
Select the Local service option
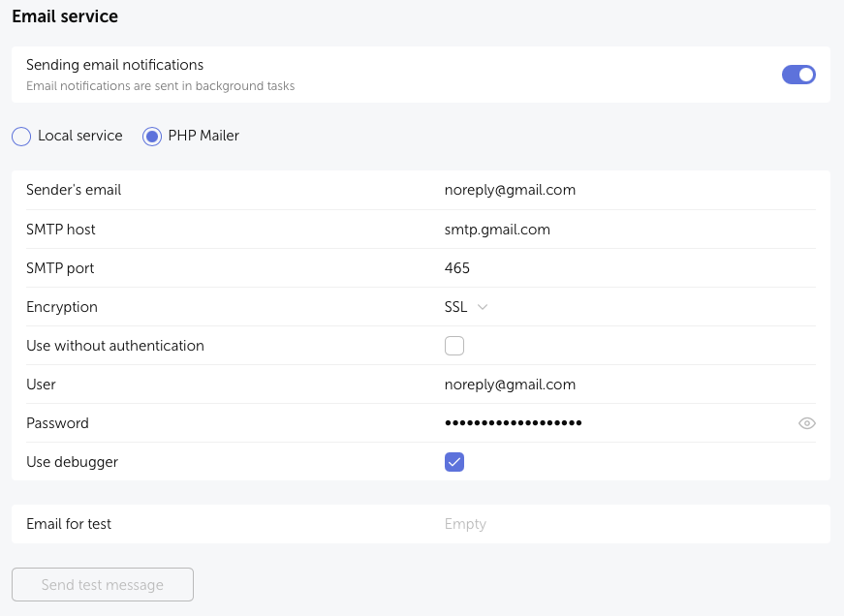(21, 136)
